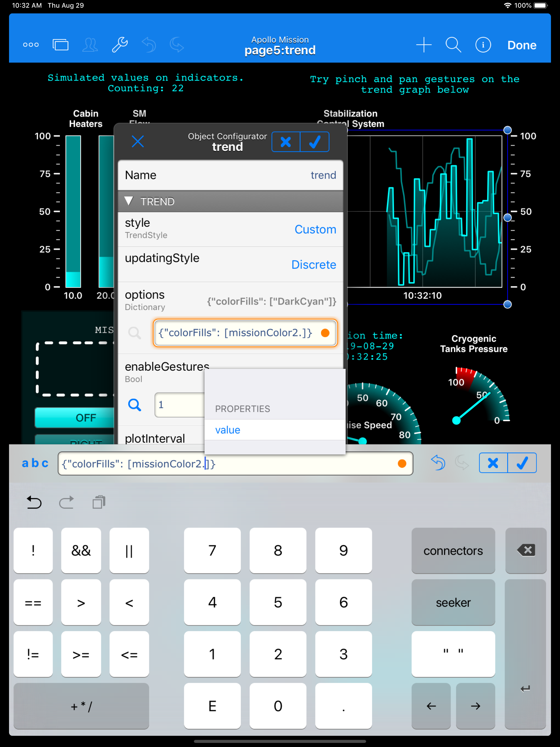Tap the redo arrow in top toolbar

pyautogui.click(x=177, y=45)
